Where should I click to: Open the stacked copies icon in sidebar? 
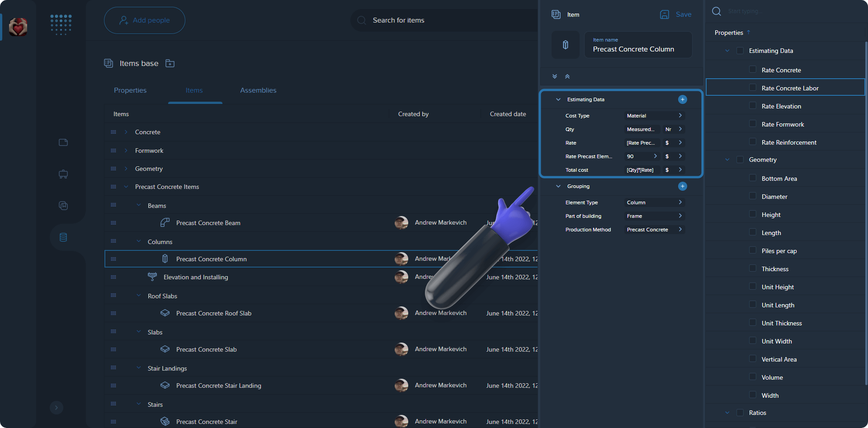(x=63, y=206)
